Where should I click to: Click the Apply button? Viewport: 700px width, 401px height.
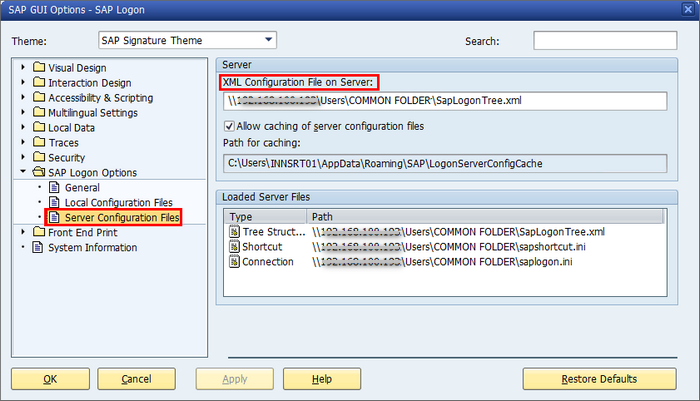(x=235, y=379)
